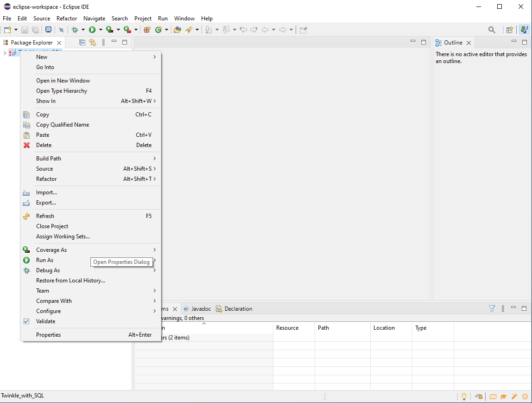Viewport: 532px width, 403px height.
Task: Switch to the Declaration tab
Action: pos(234,308)
